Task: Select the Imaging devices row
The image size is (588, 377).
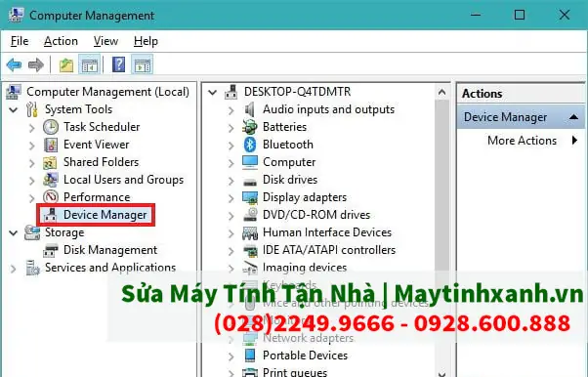Action: [305, 268]
